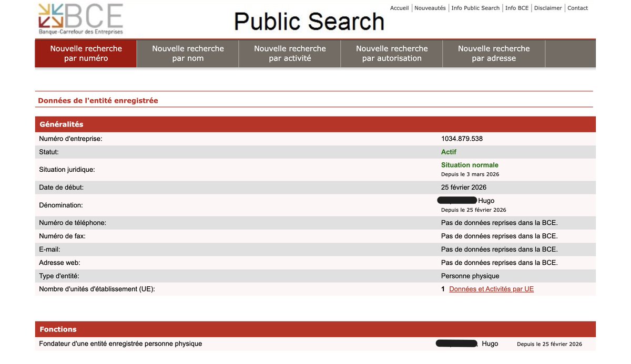This screenshot has width=631, height=364.
Task: Click the Généralités section header
Action: pos(315,124)
